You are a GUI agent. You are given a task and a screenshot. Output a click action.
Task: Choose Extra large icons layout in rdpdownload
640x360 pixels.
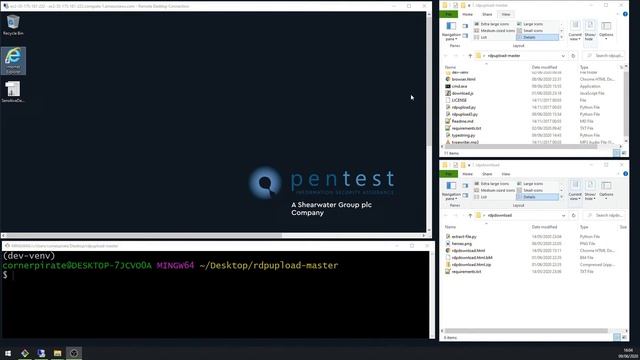493,184
